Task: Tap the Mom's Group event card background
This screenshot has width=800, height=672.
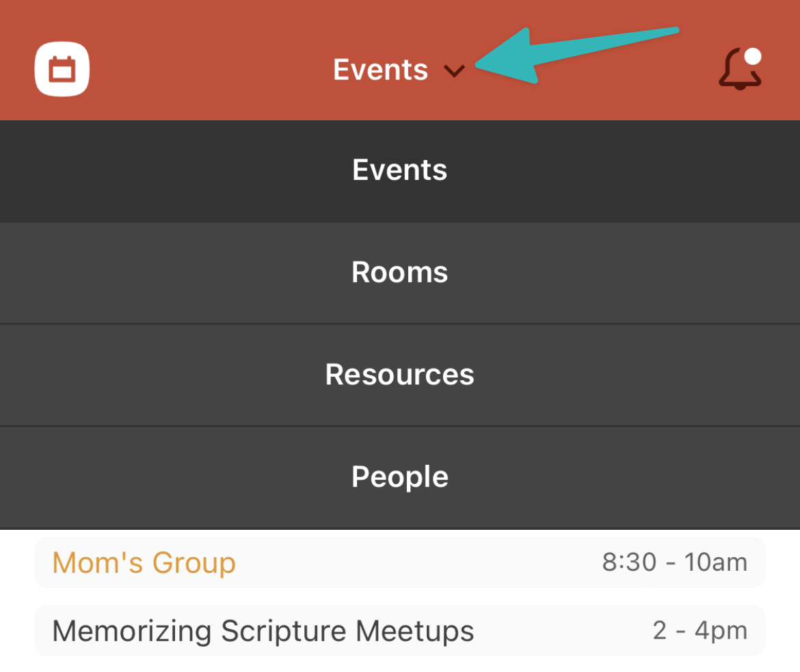Action: click(400, 563)
